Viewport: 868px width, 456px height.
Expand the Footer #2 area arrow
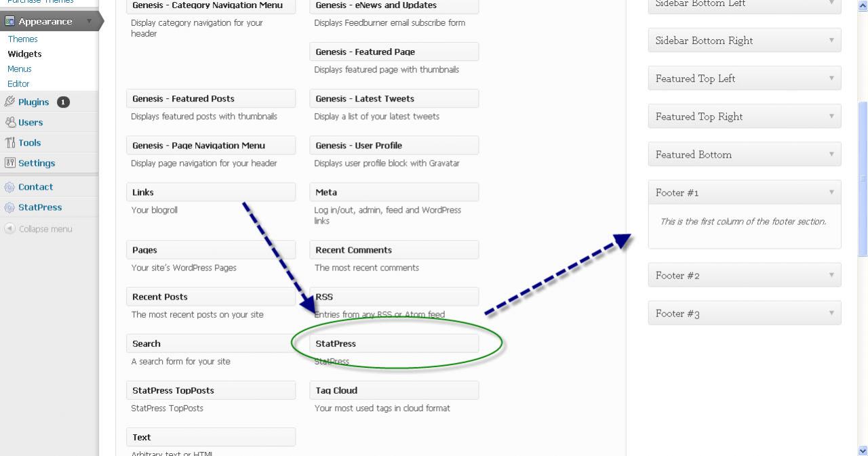point(831,275)
